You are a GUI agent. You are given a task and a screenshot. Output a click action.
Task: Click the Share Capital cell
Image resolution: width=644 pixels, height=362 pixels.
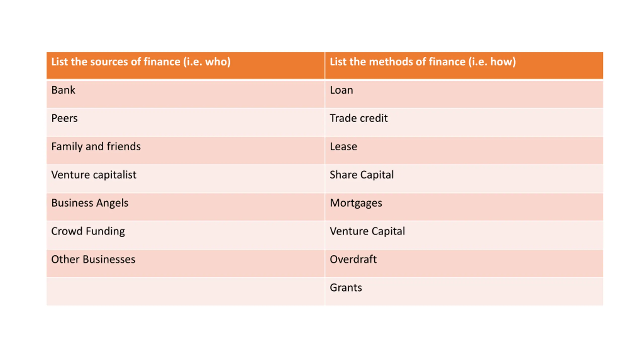pos(464,179)
